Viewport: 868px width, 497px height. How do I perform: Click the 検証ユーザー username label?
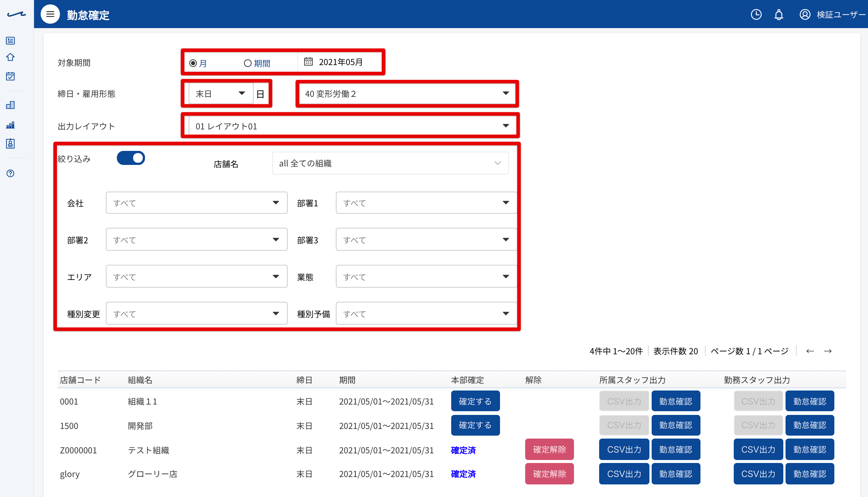pyautogui.click(x=841, y=15)
